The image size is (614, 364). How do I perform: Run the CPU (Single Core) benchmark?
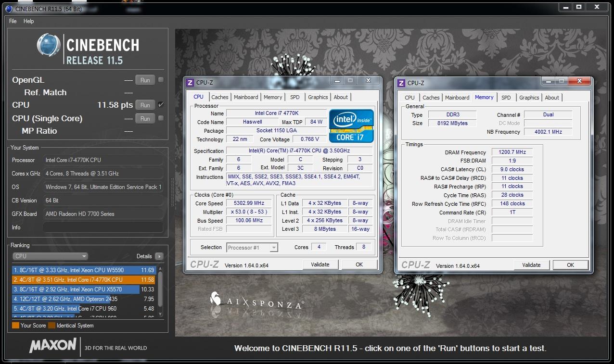(145, 118)
